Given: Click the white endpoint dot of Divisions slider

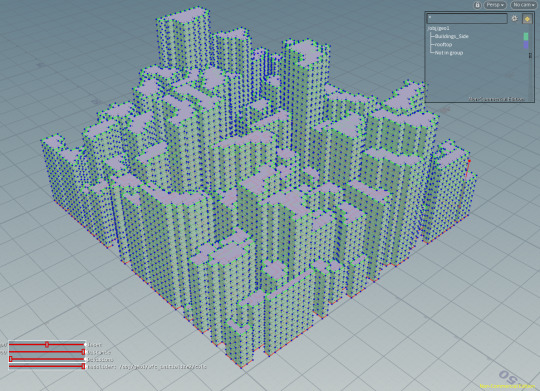Looking at the screenshot, I should tap(85, 359).
